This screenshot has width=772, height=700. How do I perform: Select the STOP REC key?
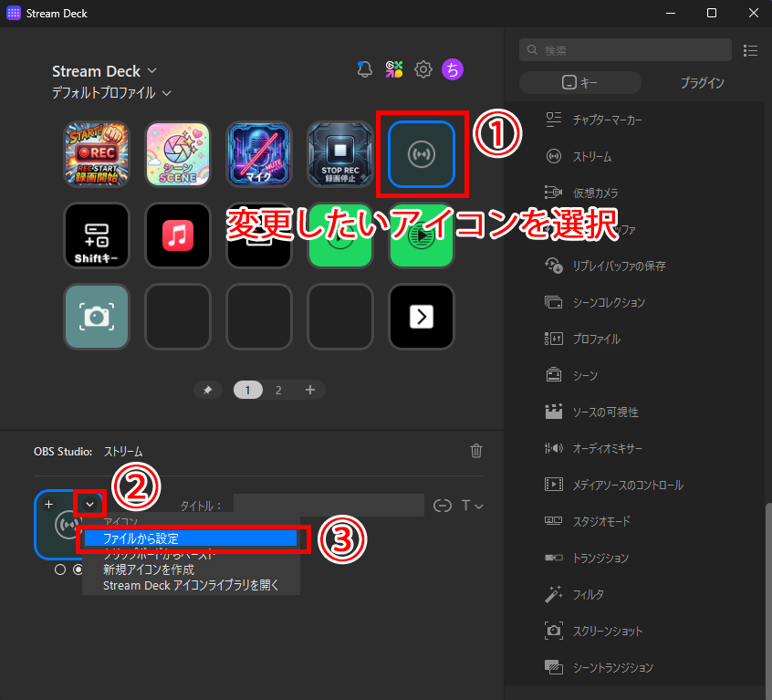click(340, 154)
